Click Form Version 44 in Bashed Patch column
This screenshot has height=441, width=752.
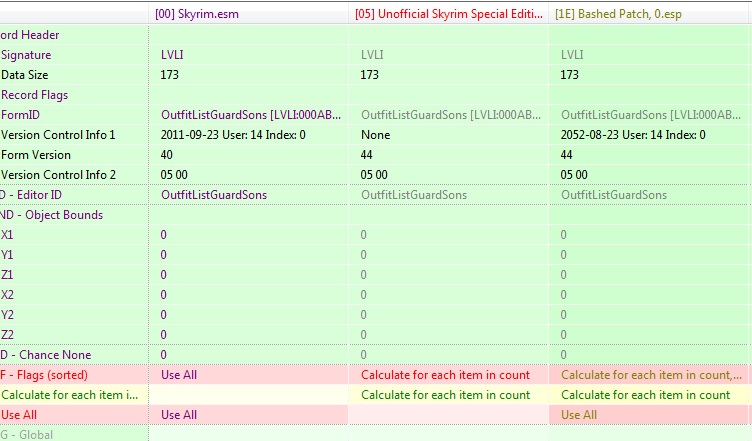click(566, 155)
